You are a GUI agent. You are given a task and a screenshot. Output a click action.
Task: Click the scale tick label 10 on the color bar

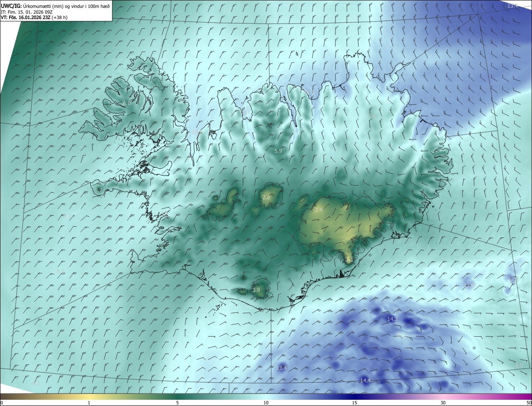(x=266, y=403)
